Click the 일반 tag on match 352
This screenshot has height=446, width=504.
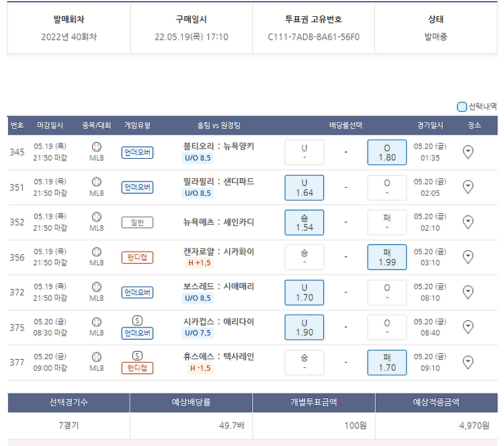[137, 223]
